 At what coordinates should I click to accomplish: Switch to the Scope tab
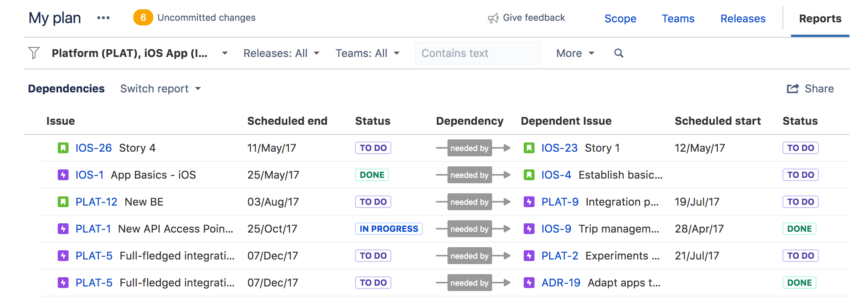[620, 18]
